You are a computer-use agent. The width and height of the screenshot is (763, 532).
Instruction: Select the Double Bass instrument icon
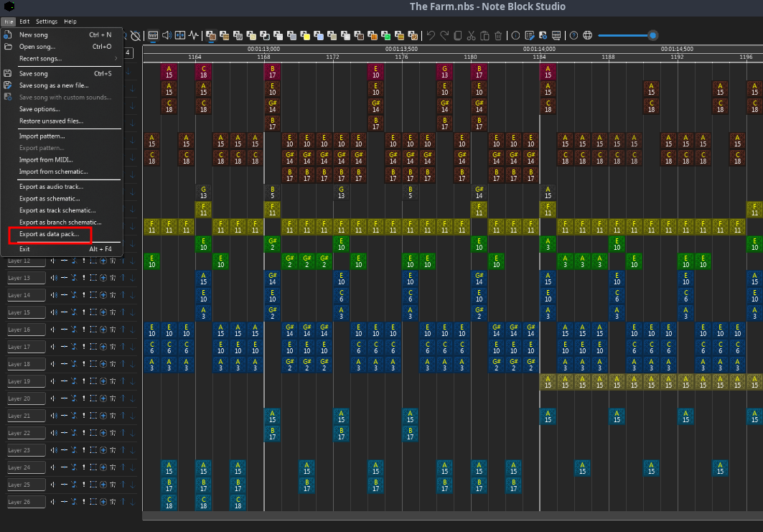point(225,35)
